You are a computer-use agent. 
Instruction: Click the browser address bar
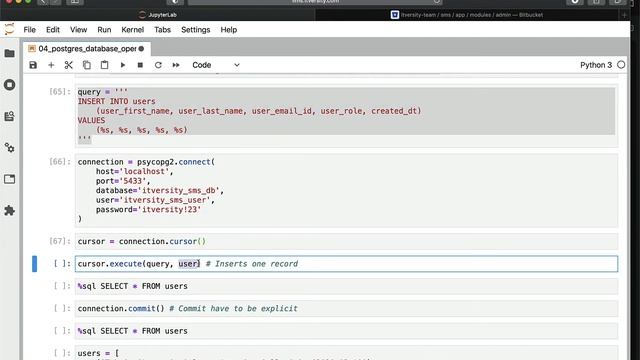point(315,2)
